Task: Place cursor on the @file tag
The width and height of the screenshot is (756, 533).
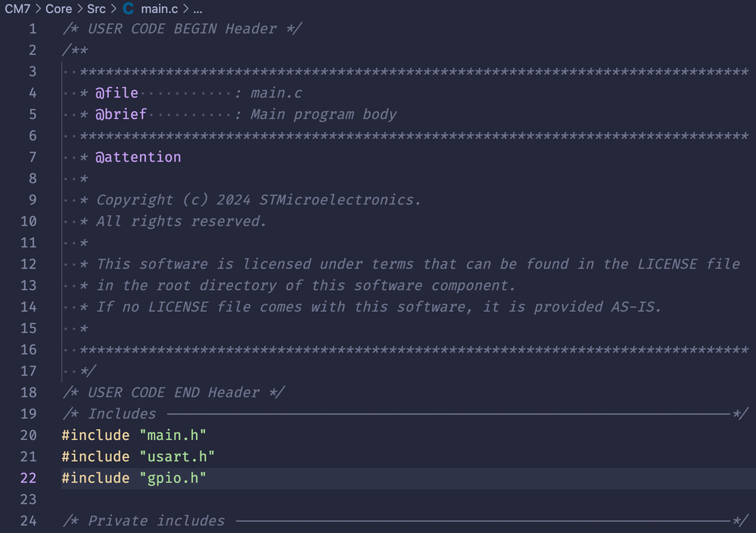Action: 117,93
